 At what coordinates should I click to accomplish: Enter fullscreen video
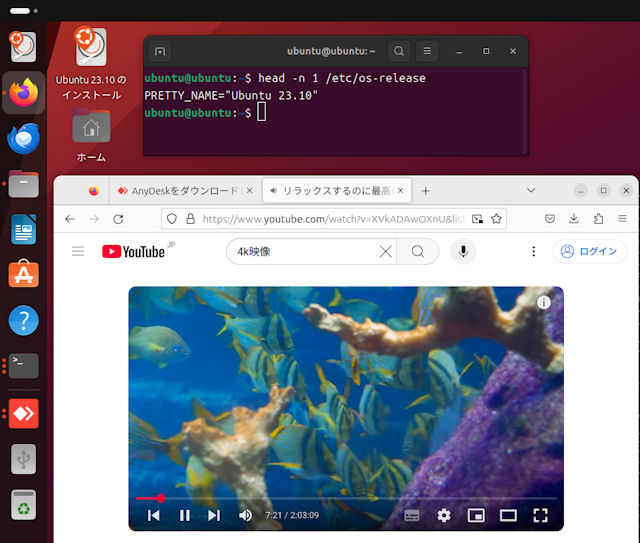point(540,516)
